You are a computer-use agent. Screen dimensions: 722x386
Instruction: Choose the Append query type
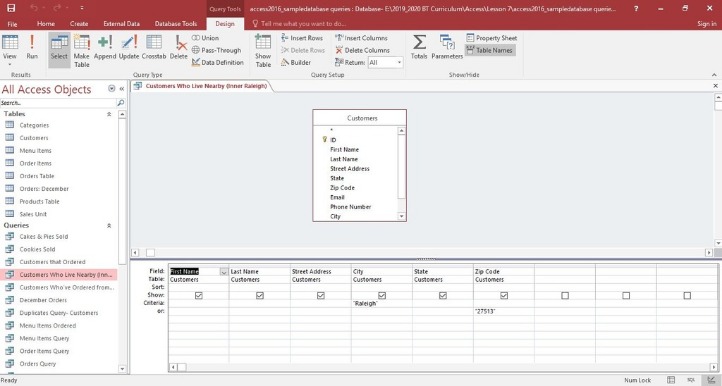[x=105, y=47]
